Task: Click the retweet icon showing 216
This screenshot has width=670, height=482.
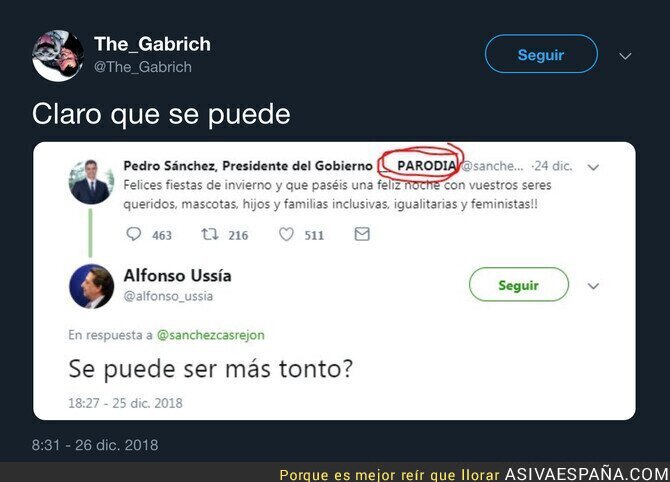Action: [x=210, y=234]
